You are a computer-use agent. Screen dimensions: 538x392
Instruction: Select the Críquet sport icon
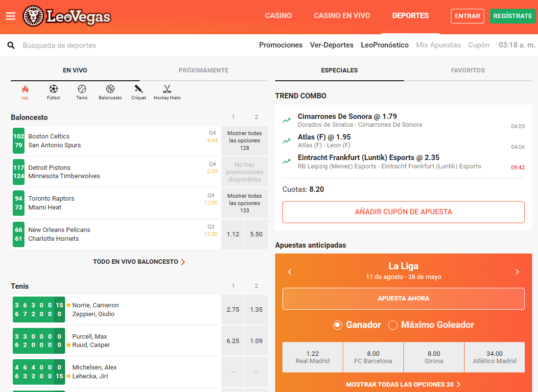[x=139, y=92]
